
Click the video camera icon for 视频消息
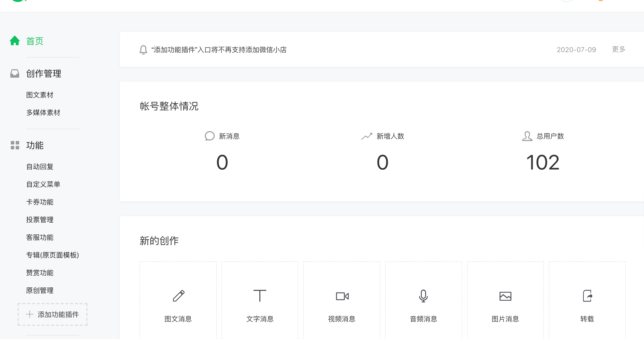point(342,296)
